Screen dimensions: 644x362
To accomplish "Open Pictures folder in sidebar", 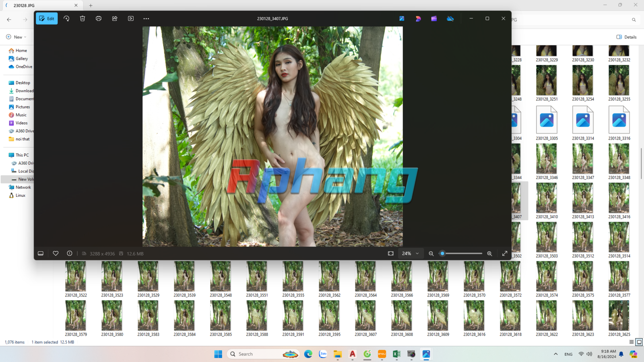I will [19, 107].
